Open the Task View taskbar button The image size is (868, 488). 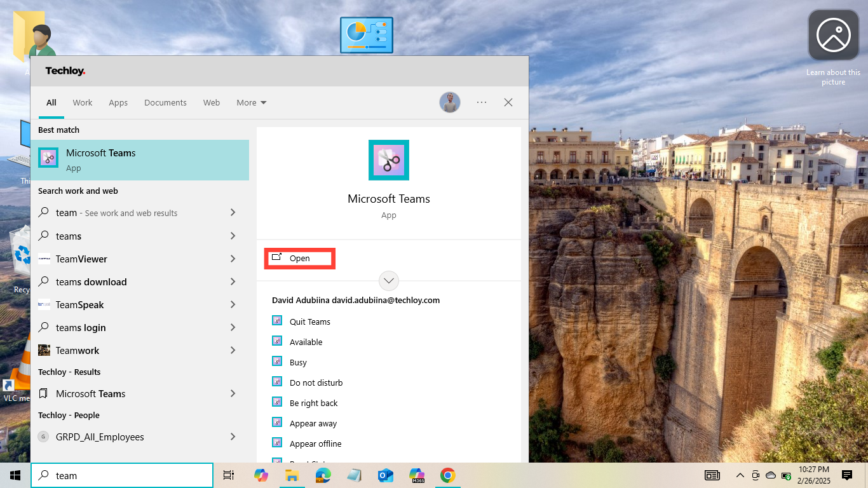click(229, 475)
